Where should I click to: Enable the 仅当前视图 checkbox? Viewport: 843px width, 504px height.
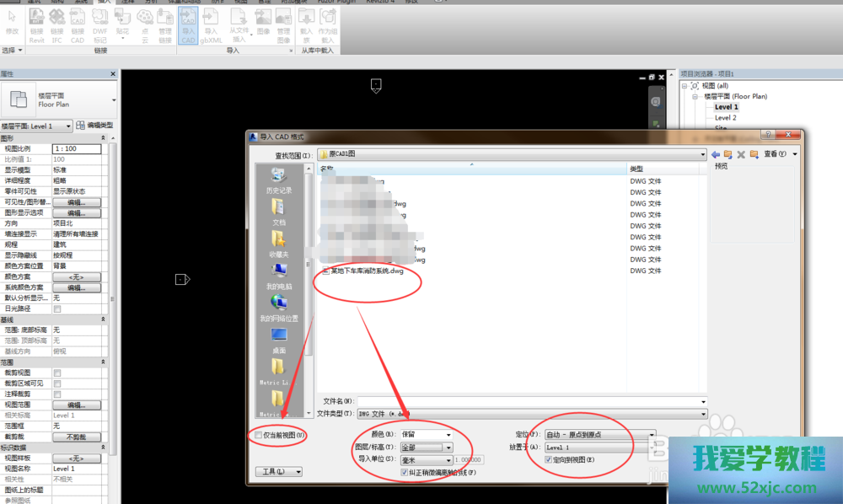point(259,435)
